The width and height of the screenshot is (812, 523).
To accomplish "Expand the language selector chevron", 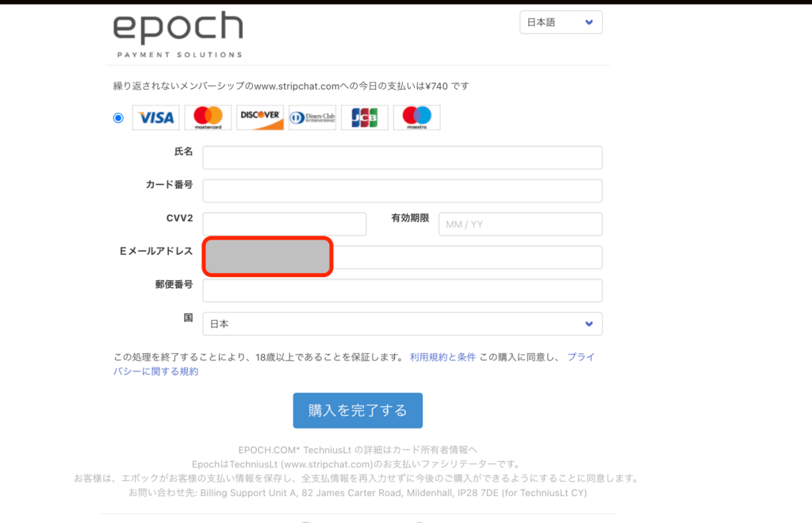I will click(x=590, y=21).
